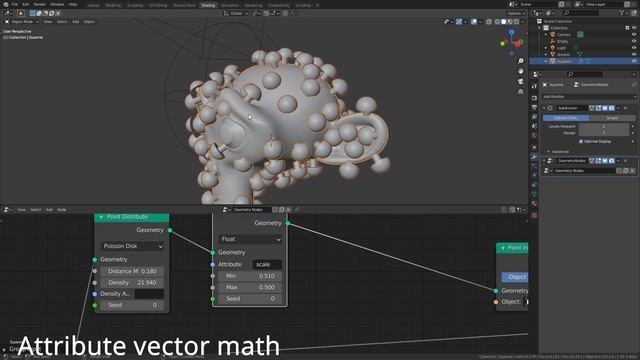The image size is (640, 360).
Task: Collapse the Point Distribute node
Action: [x=101, y=217]
